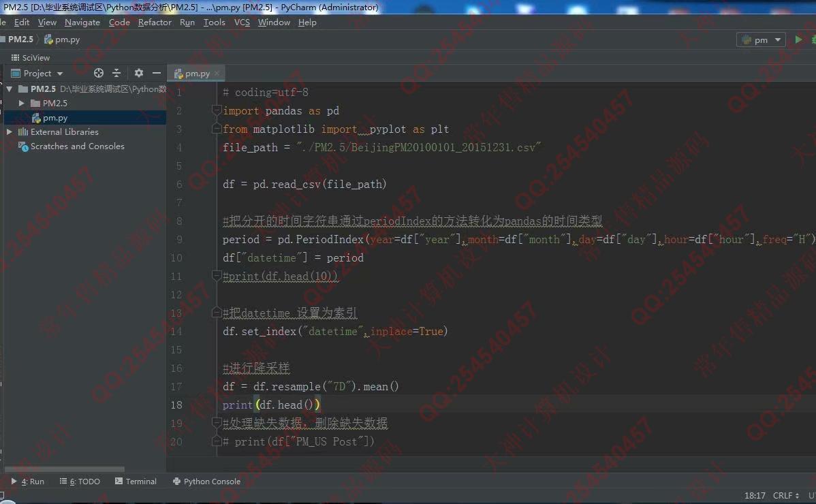This screenshot has width=816, height=504.
Task: Open Project panel settings gear
Action: [138, 73]
